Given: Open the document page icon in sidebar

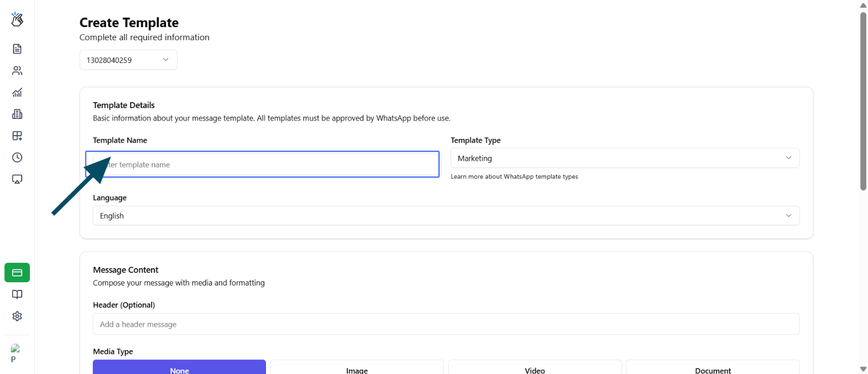Looking at the screenshot, I should pyautogui.click(x=17, y=49).
